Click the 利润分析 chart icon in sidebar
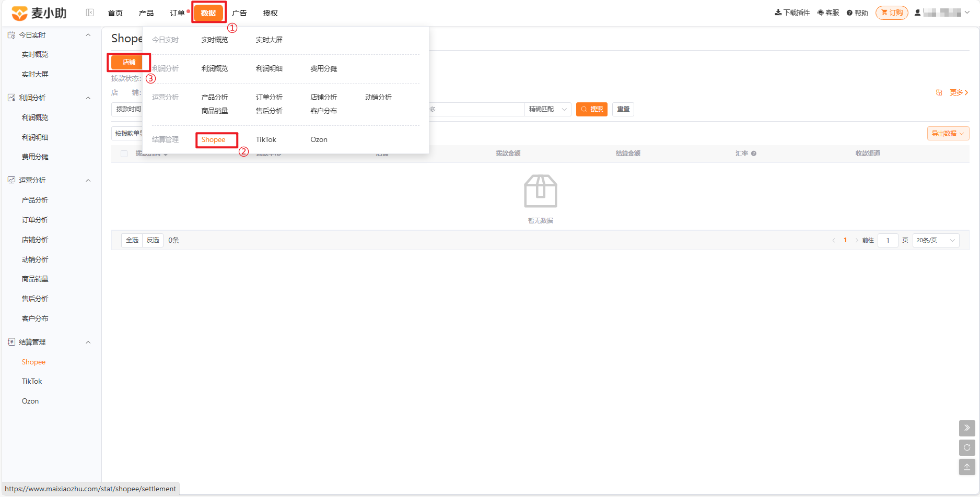The width and height of the screenshot is (980, 497). pos(11,98)
